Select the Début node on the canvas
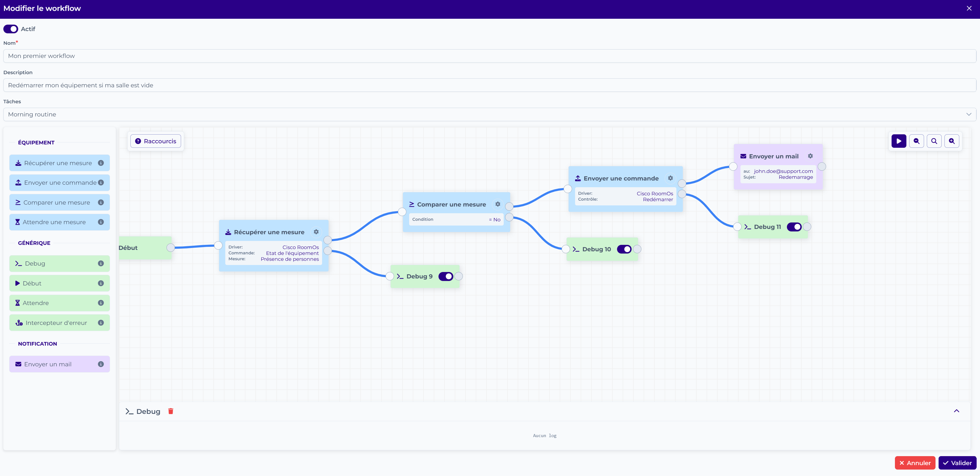Viewport: 980px width, 476px height. click(145, 248)
